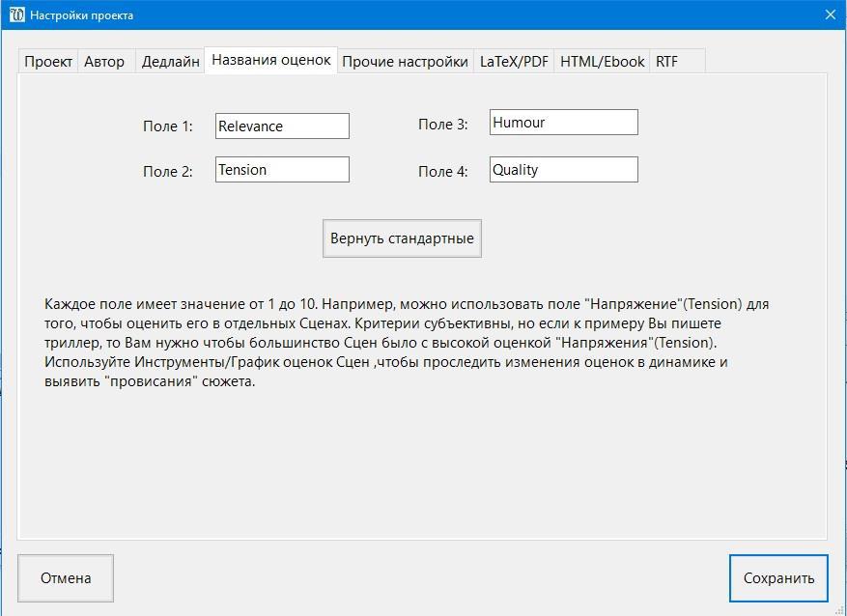The width and height of the screenshot is (847, 616).
Task: Click the rating fields description paragraph
Action: click(406, 342)
